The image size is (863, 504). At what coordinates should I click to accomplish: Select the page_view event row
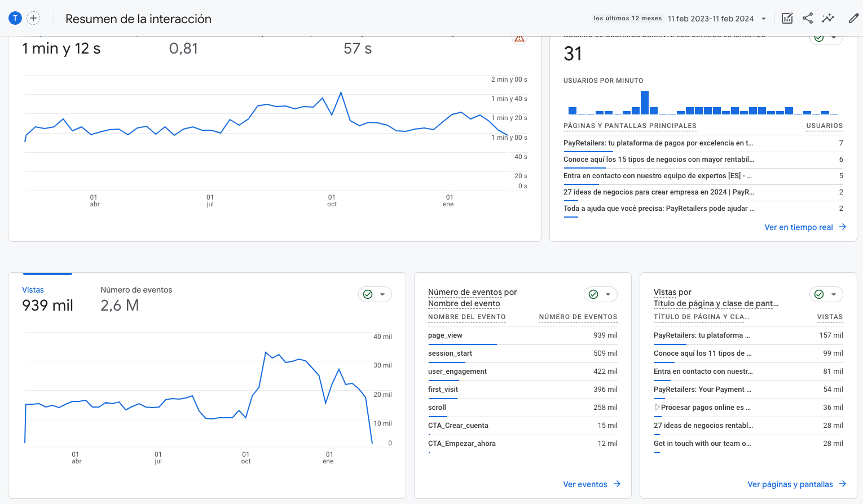445,335
